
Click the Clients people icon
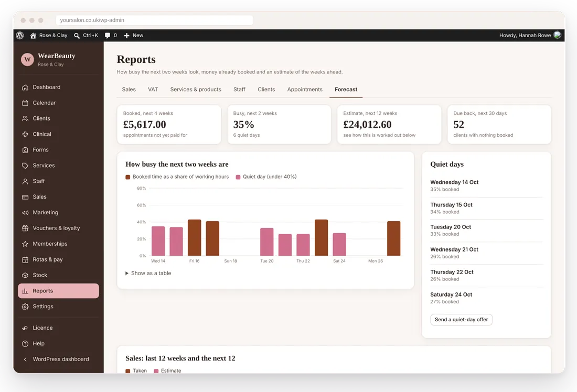[25, 118]
